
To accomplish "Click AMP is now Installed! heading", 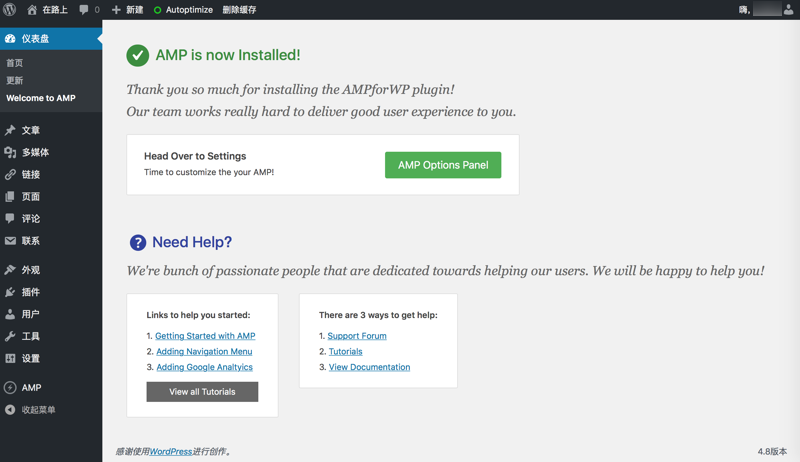I will [228, 55].
